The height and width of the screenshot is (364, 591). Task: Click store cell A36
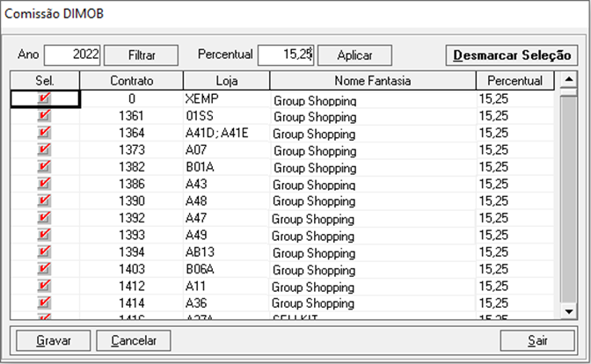[x=227, y=303]
